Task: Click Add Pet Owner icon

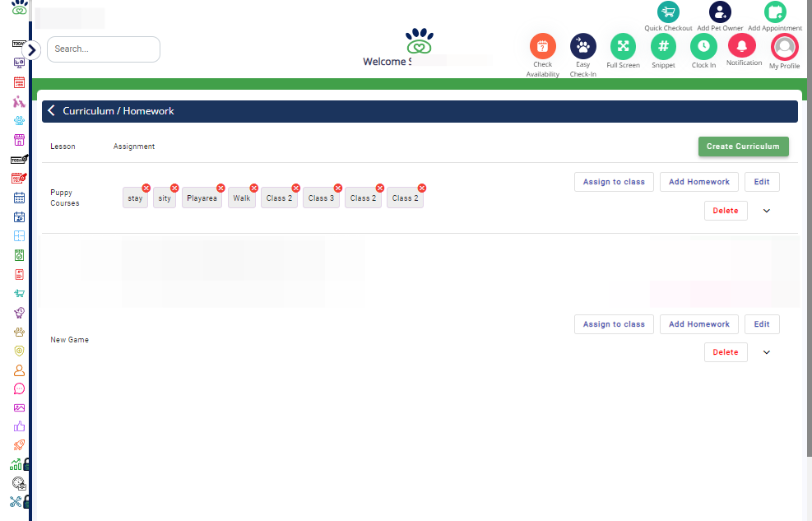Action: pyautogui.click(x=721, y=12)
